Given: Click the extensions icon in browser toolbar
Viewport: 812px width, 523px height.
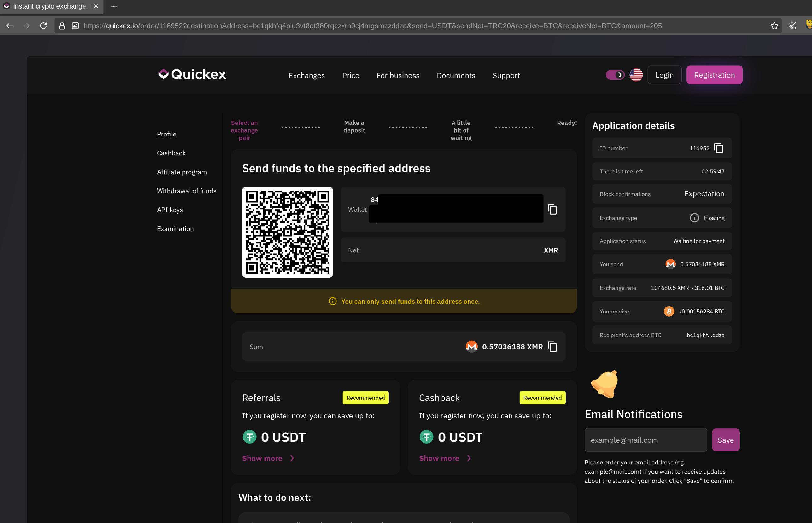Looking at the screenshot, I should tap(792, 26).
